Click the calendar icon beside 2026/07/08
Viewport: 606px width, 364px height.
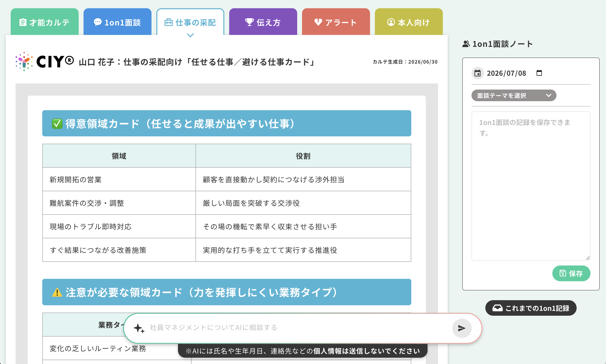[x=477, y=73]
